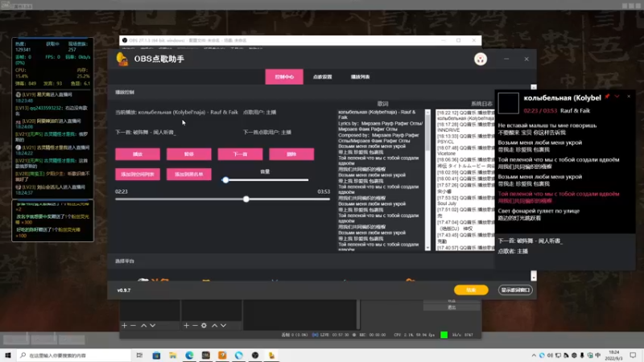This screenshot has height=362, width=644.
Task: Open source properties gear icon in OBS
Action: 204,326
